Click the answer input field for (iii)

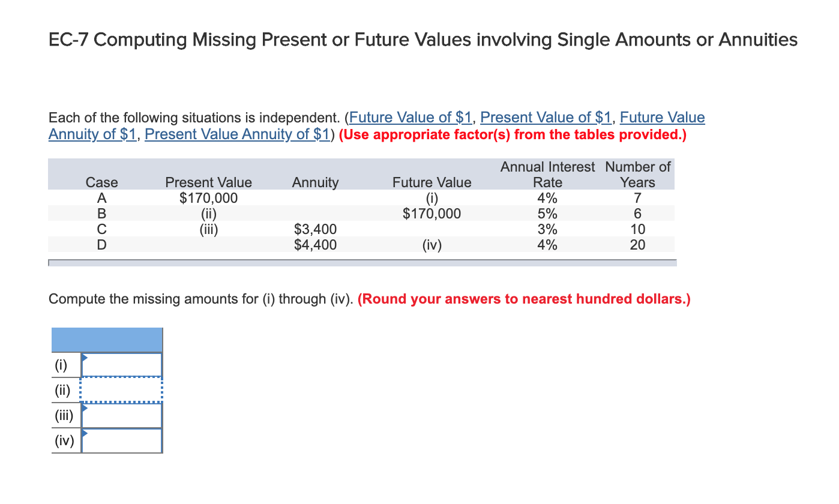123,415
